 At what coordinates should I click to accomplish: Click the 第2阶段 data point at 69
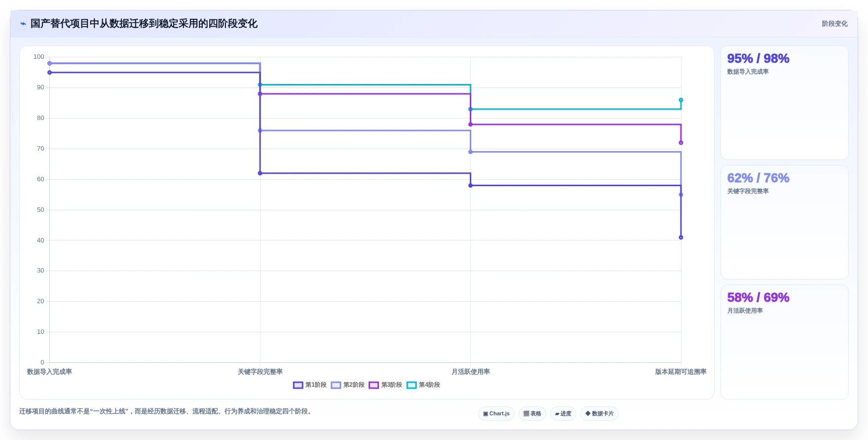(470, 152)
